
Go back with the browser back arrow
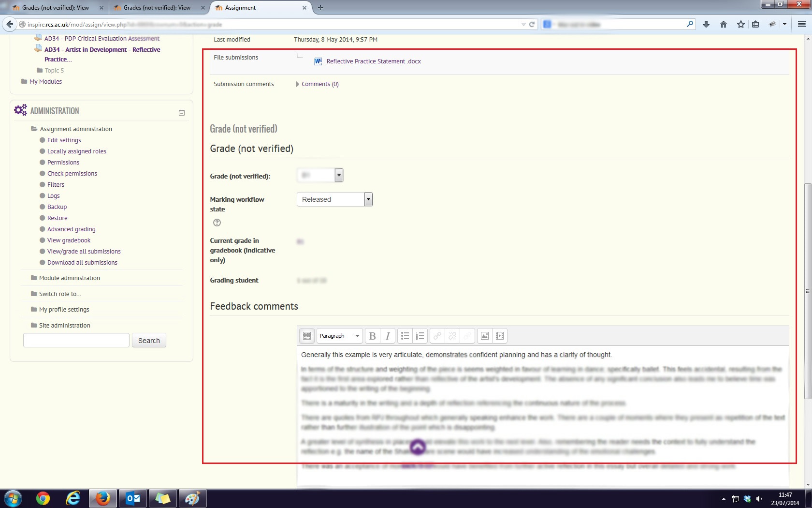coord(10,24)
